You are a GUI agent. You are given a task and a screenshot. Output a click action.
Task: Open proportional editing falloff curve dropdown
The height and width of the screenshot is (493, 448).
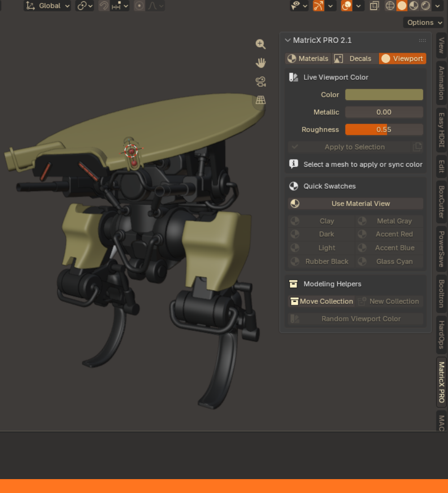pos(155,6)
